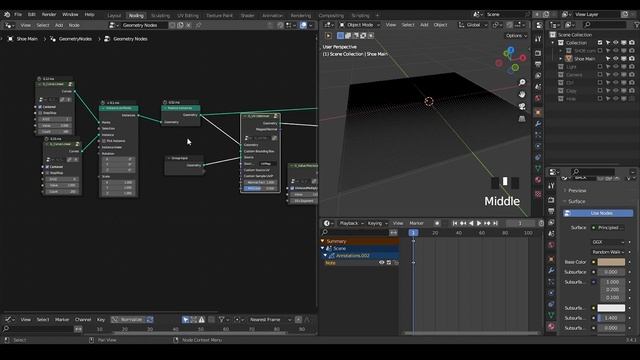
Task: Toggle node editor overlays button
Action: point(303,25)
